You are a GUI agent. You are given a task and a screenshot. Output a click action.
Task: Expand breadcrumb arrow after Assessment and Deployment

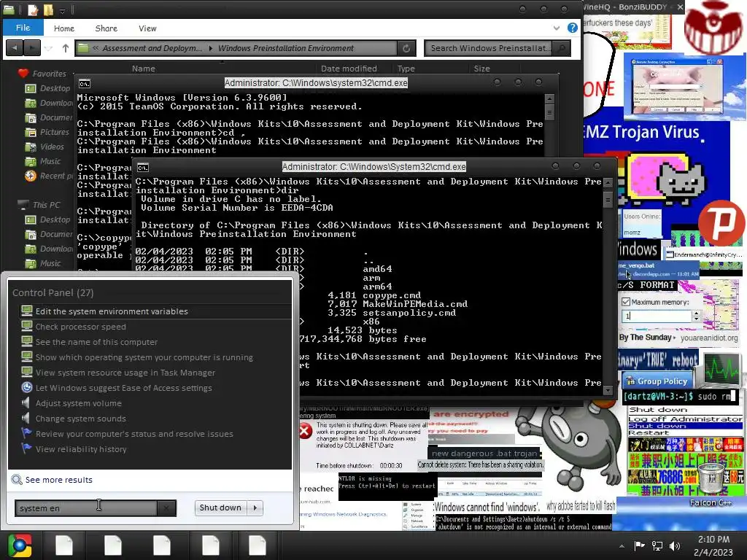211,48
